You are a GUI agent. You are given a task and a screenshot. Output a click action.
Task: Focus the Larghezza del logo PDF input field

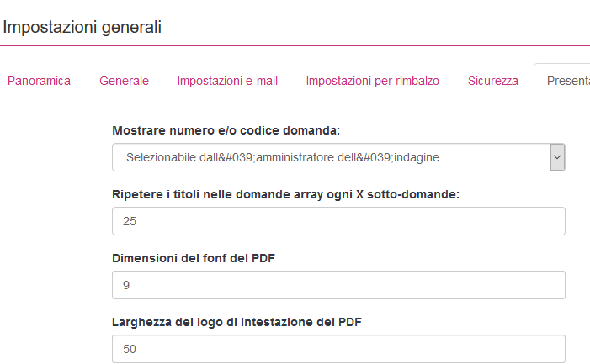pyautogui.click(x=338, y=349)
